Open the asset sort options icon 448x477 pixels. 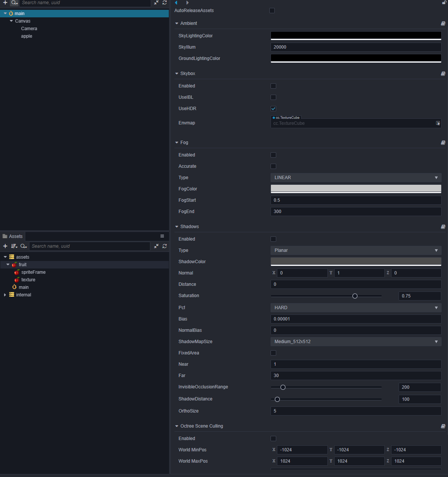[x=14, y=246]
